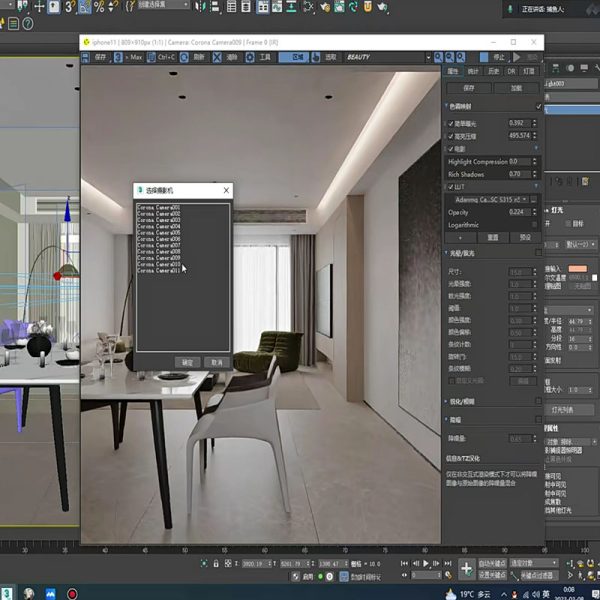Switch to the 历史 tab

click(492, 72)
